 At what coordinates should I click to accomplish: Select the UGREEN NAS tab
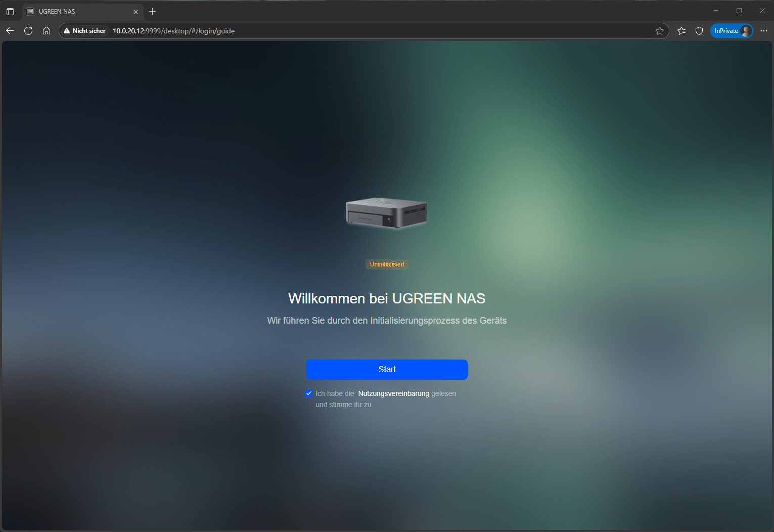[76, 11]
